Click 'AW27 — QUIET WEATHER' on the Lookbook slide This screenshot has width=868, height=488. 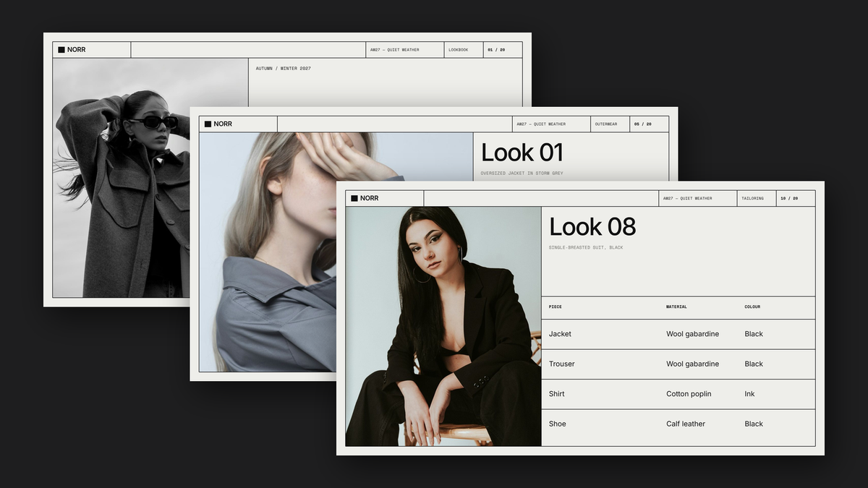[x=394, y=50]
